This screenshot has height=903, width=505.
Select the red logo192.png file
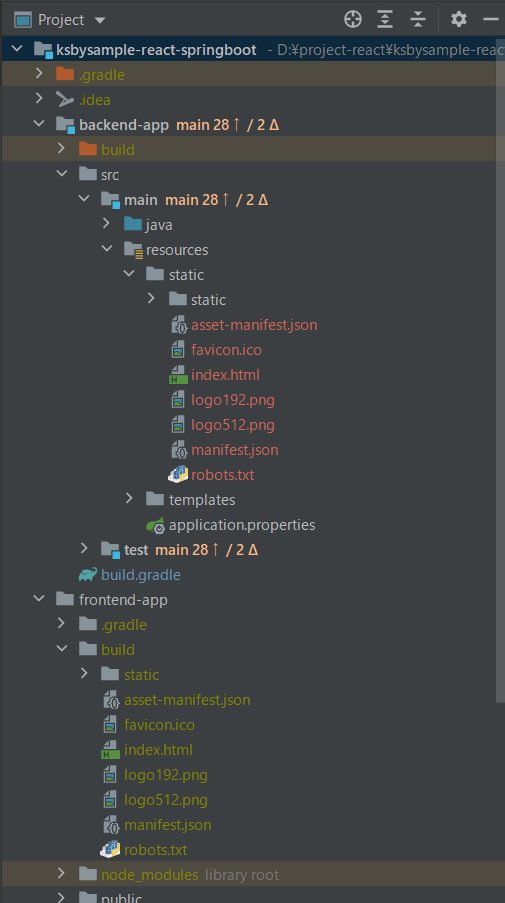pos(233,400)
